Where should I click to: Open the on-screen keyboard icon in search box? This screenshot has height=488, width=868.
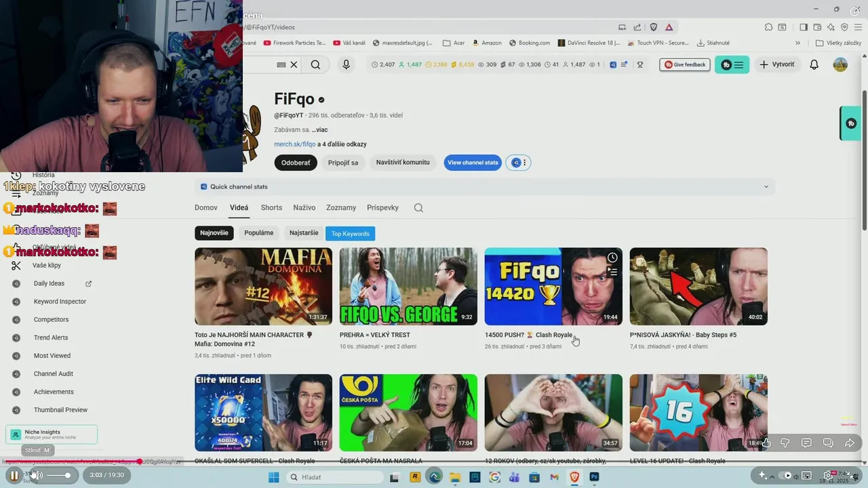coord(281,64)
